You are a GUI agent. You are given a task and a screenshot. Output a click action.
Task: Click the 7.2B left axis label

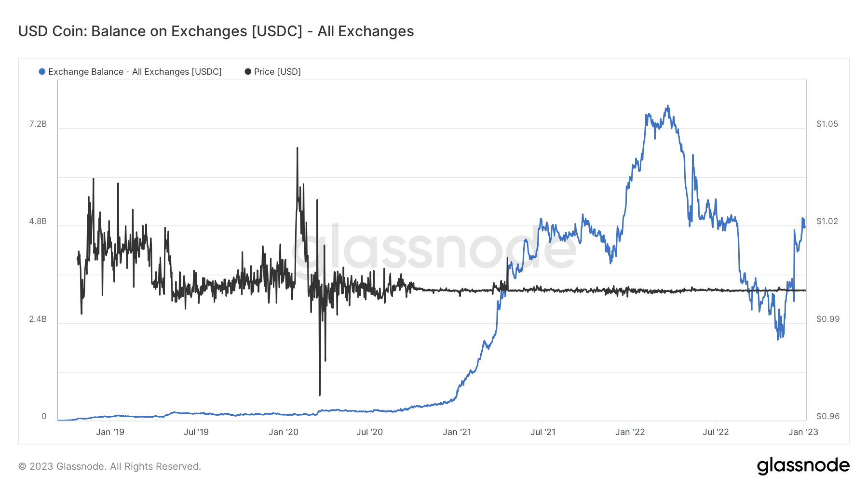tap(38, 124)
